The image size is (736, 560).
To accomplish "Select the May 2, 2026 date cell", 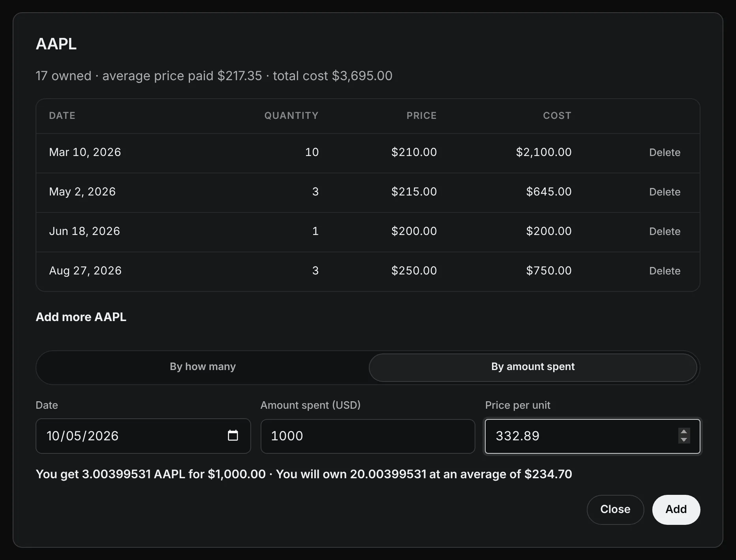I will (x=82, y=192).
